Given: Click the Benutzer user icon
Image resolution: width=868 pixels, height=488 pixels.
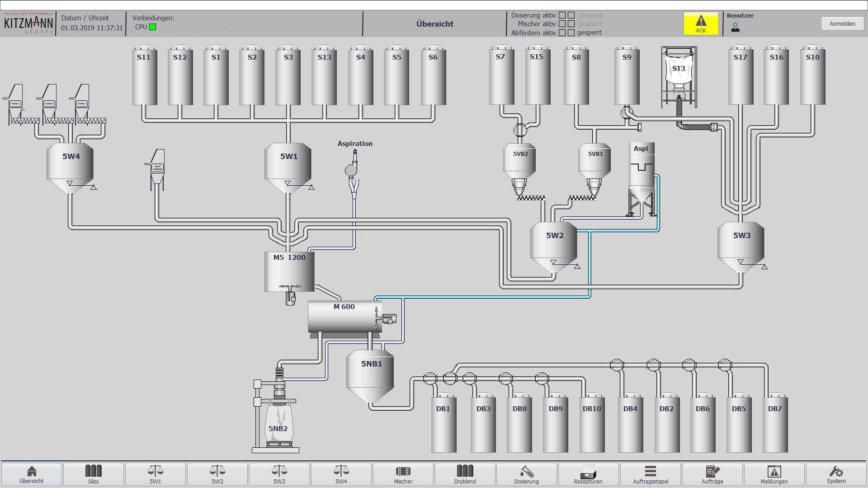Looking at the screenshot, I should coord(736,28).
